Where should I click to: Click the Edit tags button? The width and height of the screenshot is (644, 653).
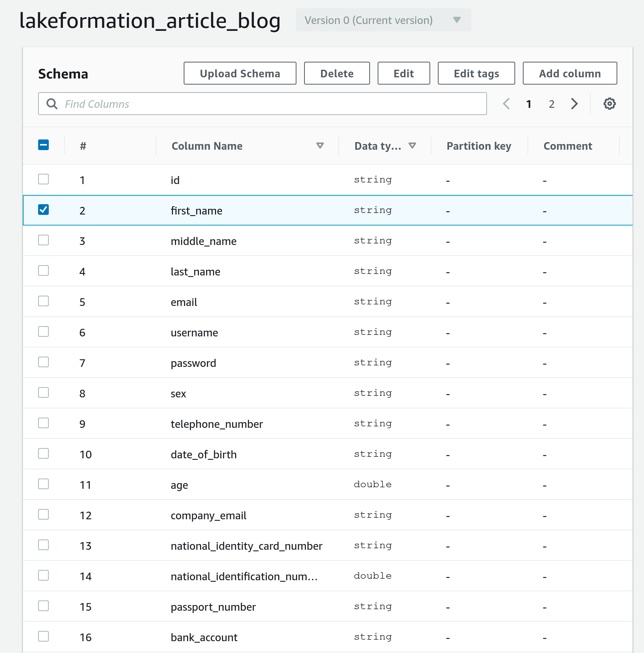[476, 73]
